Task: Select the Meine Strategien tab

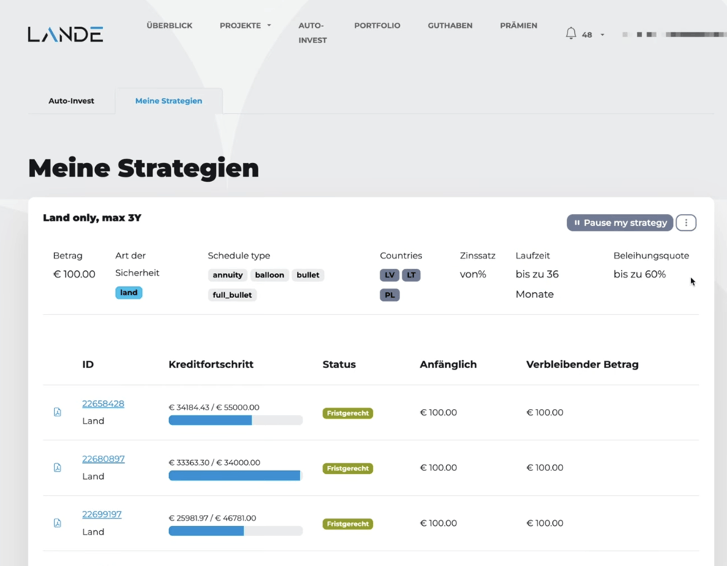Action: 169,101
